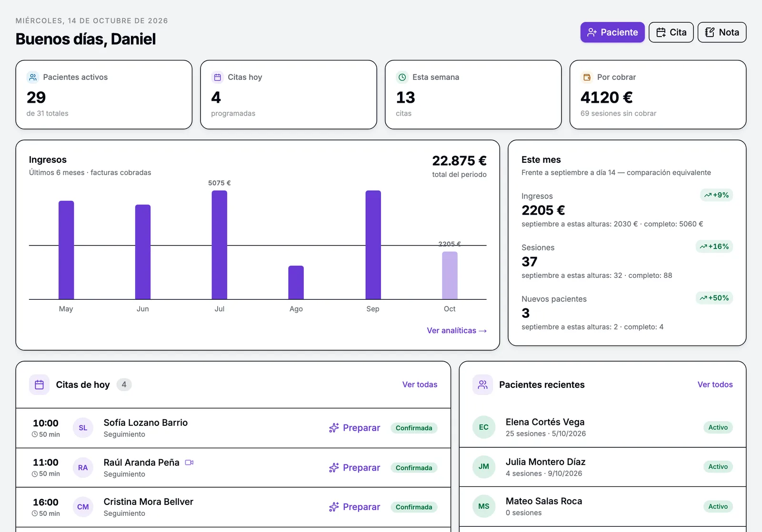Open Julia Montero Díaz patient row
Screen dimensions: 762x532
point(602,467)
